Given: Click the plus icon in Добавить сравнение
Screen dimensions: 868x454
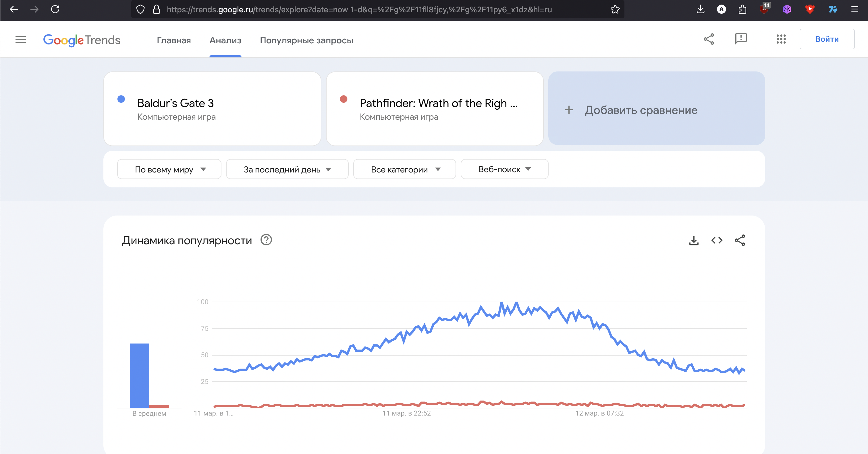Looking at the screenshot, I should point(569,110).
